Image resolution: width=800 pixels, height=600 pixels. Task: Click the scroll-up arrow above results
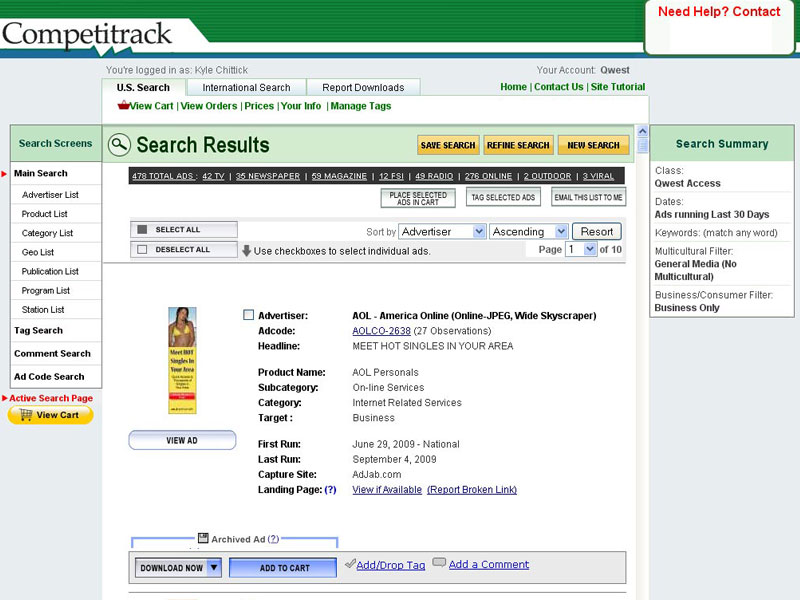(642, 131)
